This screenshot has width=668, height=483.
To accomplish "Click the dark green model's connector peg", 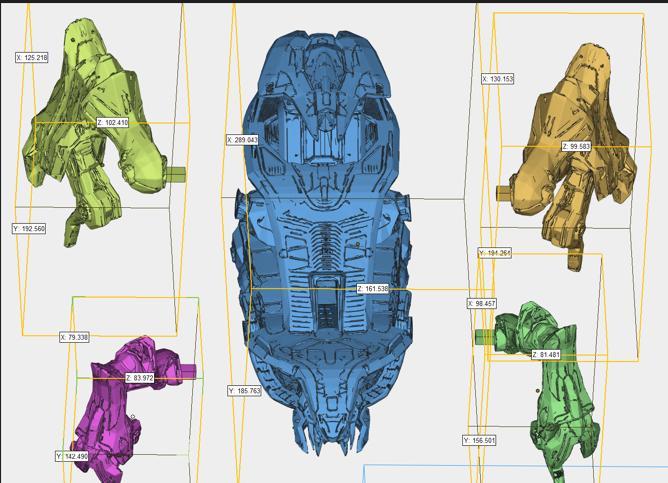I will pos(485,336).
